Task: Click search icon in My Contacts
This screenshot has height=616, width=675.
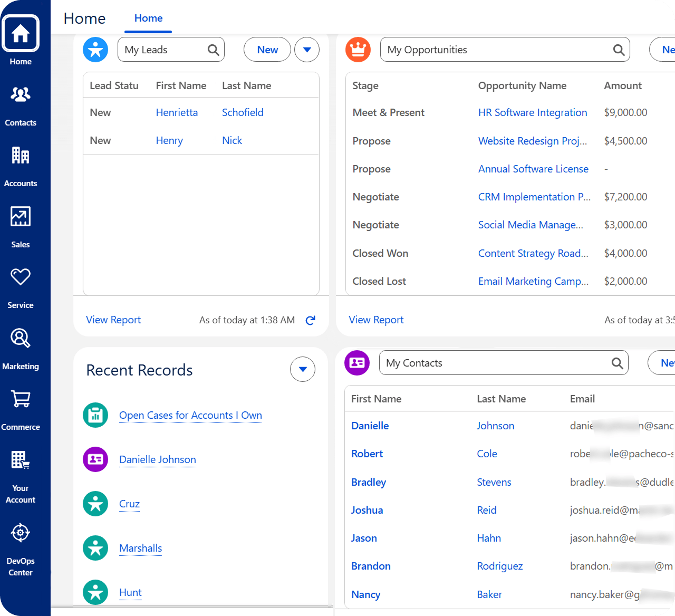Action: 618,363
